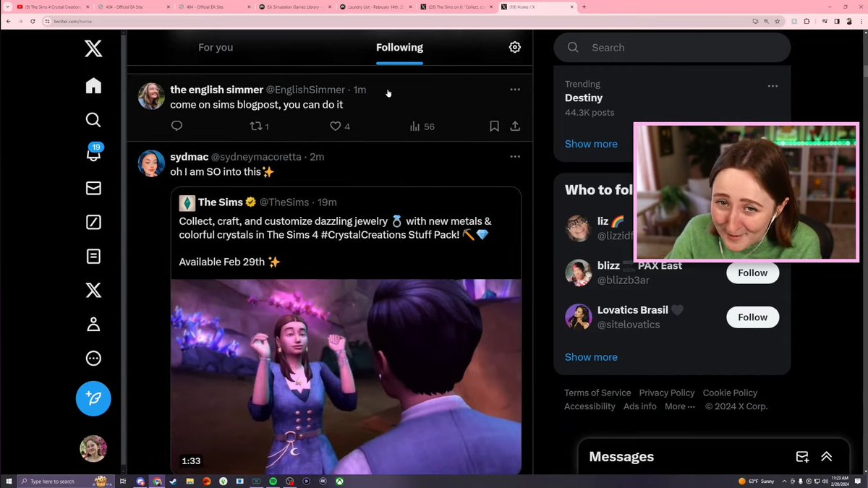Open timeline settings gear icon

[x=514, y=47]
